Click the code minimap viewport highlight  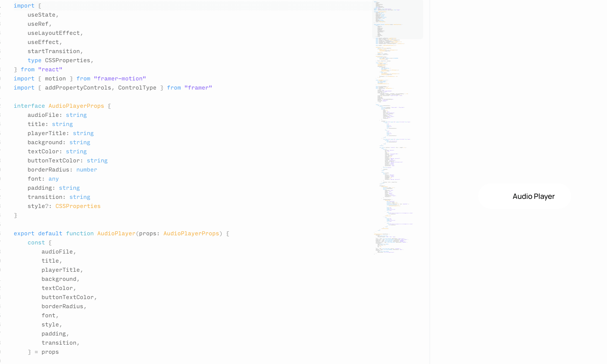point(397,20)
